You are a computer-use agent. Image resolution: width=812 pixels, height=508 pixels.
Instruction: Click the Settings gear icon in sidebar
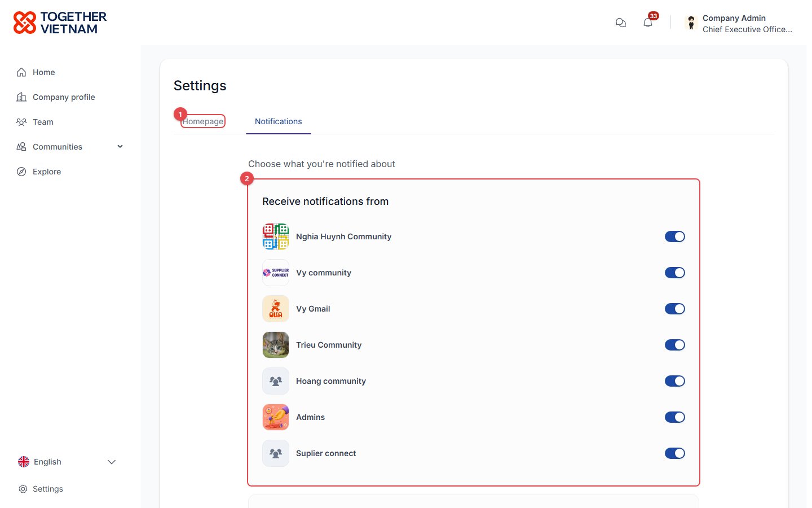click(x=23, y=489)
